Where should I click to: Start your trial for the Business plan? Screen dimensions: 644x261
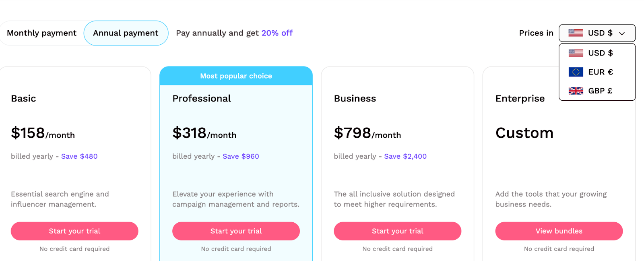[397, 231]
